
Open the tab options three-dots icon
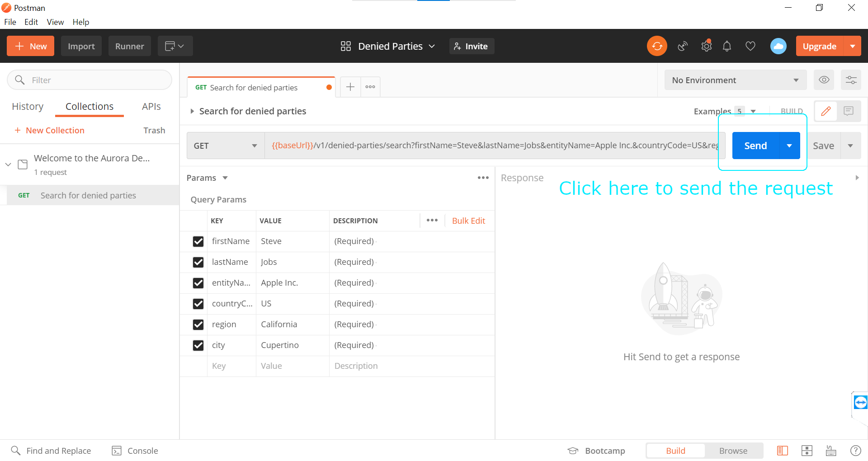point(370,87)
